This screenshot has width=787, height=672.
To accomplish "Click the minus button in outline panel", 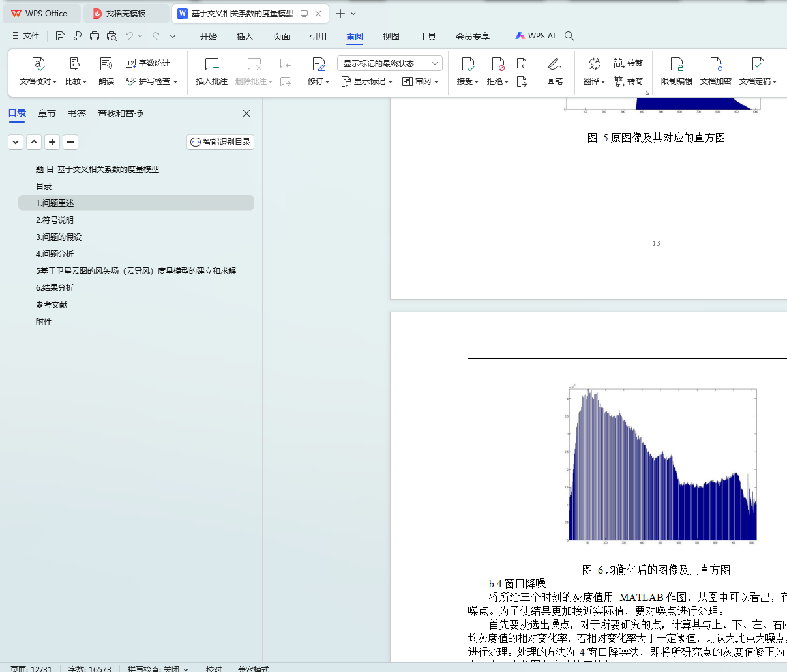I will 70,142.
